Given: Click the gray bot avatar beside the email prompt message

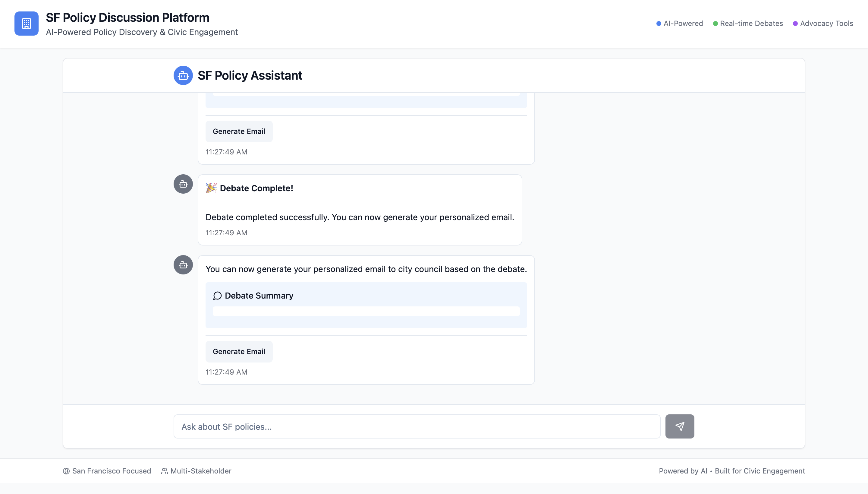Looking at the screenshot, I should click(183, 265).
